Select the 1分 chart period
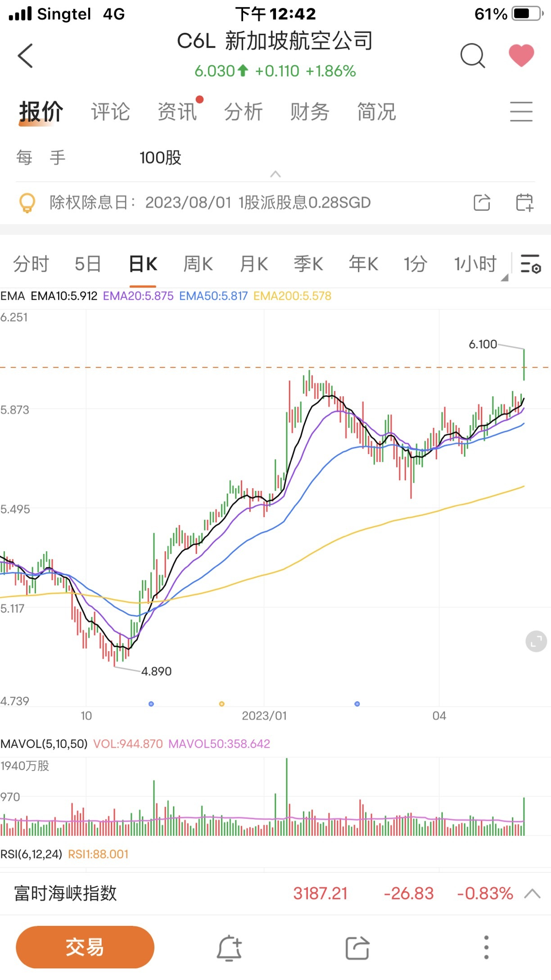Screen dimensions: 551x980 click(x=415, y=264)
